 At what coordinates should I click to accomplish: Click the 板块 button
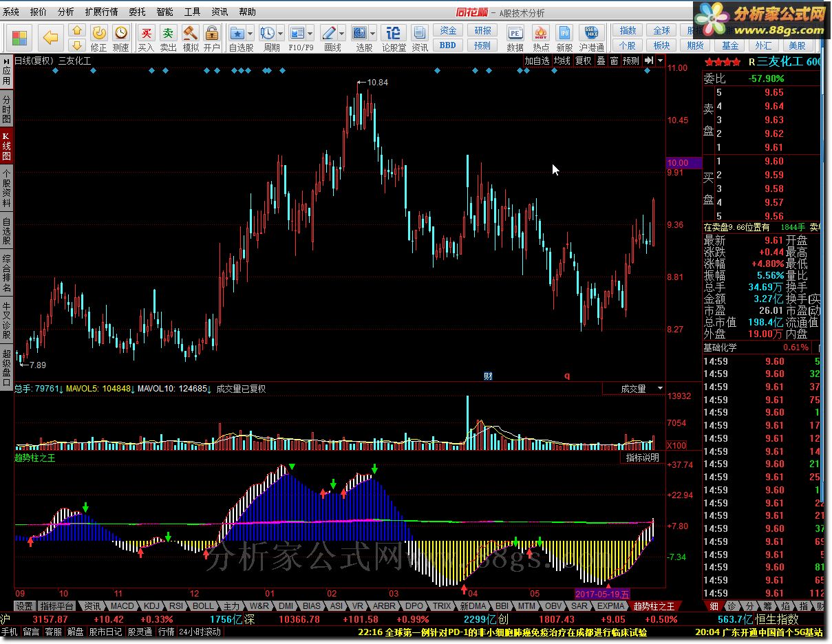[x=661, y=45]
